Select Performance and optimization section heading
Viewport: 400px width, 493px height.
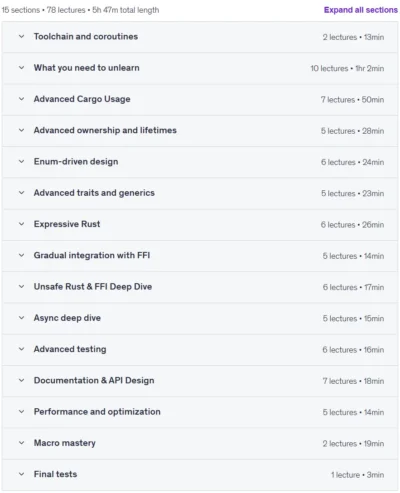97,412
